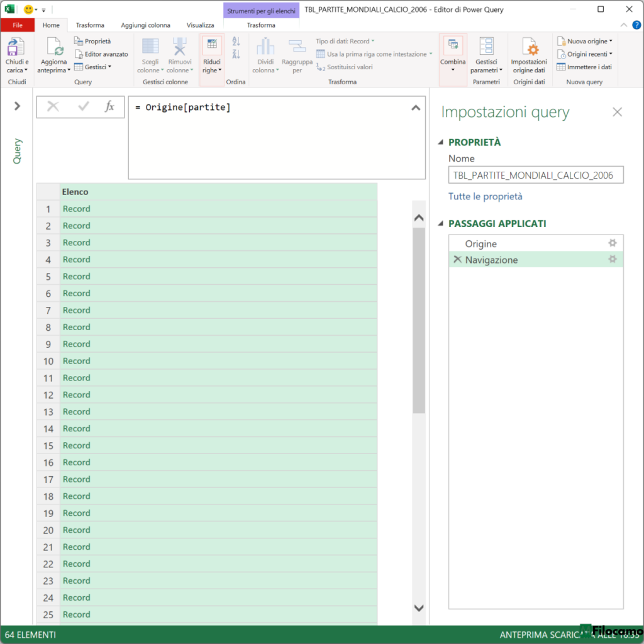Close the Impostazioni query pane
The width and height of the screenshot is (644, 644).
click(x=617, y=112)
